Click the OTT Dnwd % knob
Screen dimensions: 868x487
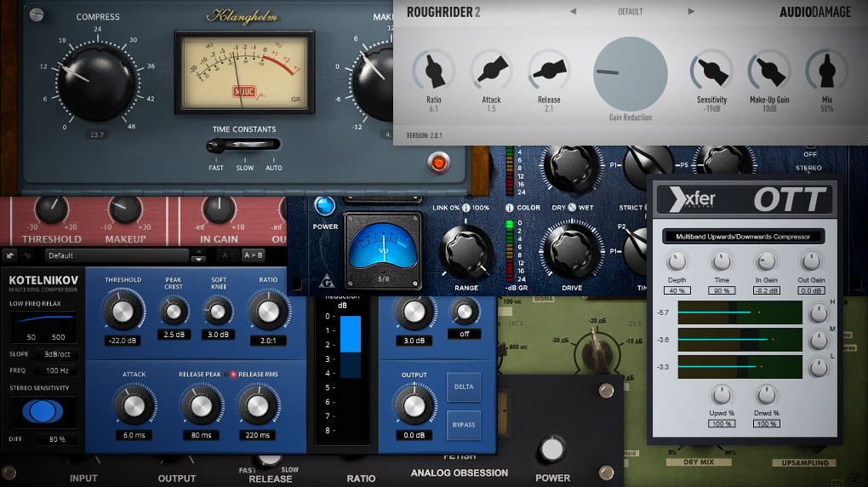pos(766,395)
